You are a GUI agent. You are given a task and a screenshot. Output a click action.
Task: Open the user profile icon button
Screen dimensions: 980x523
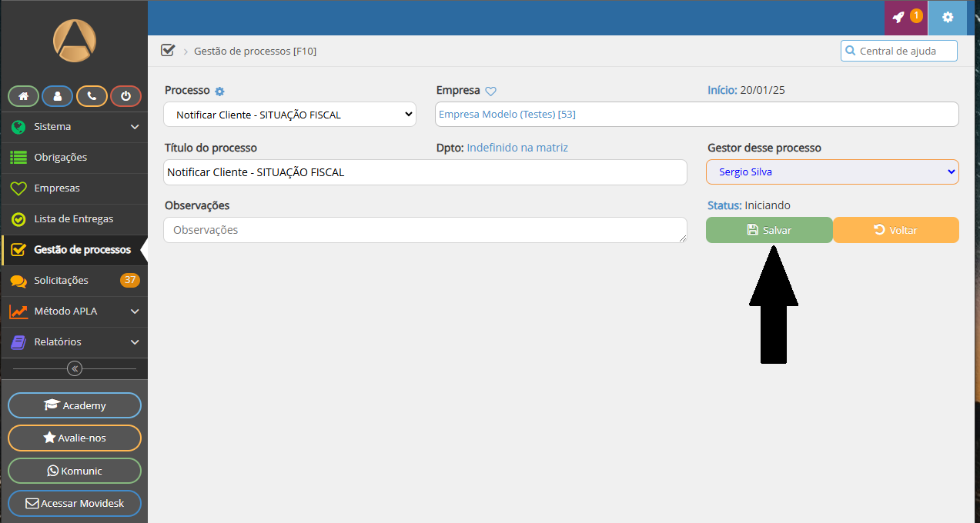pyautogui.click(x=58, y=96)
